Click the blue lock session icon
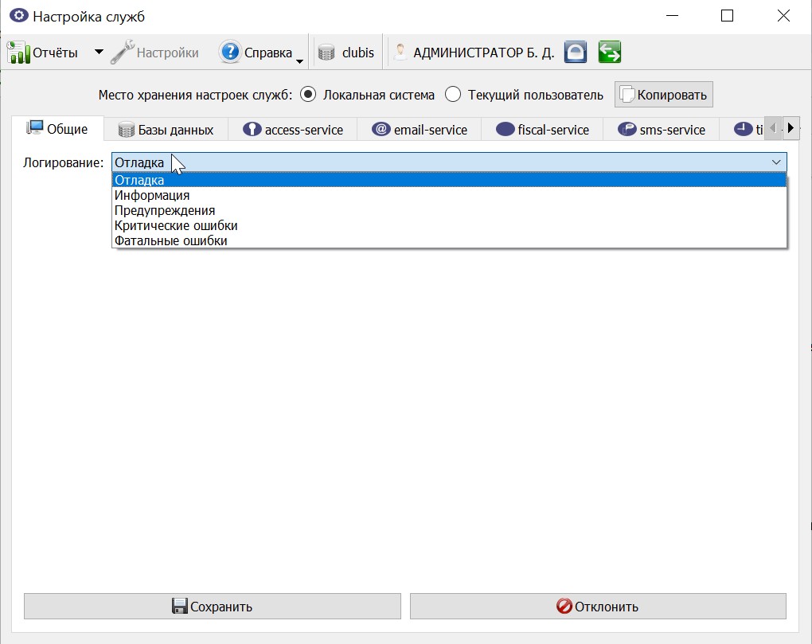Viewport: 812px width, 644px height. click(x=576, y=53)
